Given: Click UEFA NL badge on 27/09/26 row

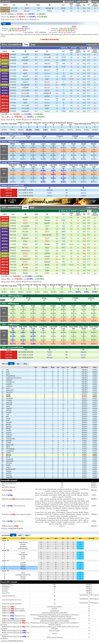Looking at the screenshot, I should 4,217.
